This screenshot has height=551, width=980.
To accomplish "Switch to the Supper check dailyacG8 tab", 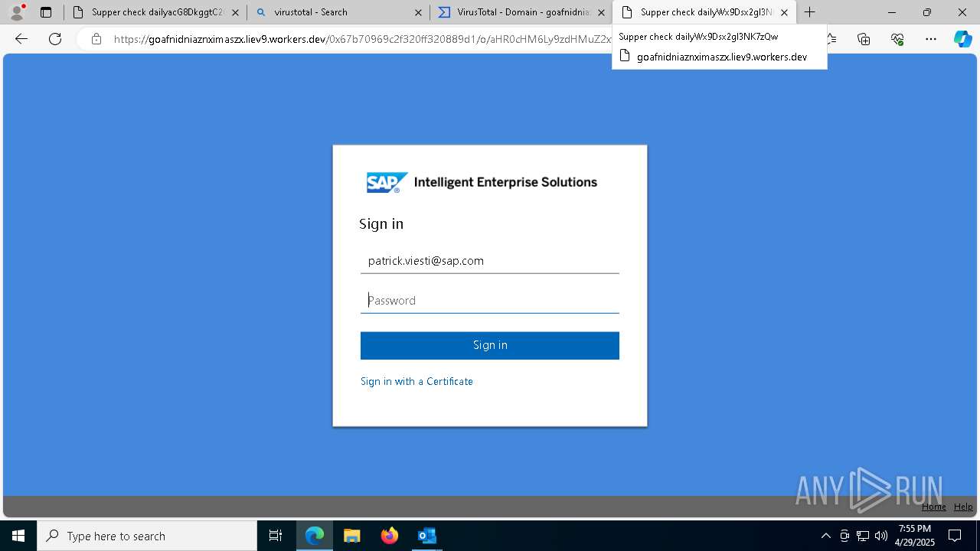I will coord(155,12).
